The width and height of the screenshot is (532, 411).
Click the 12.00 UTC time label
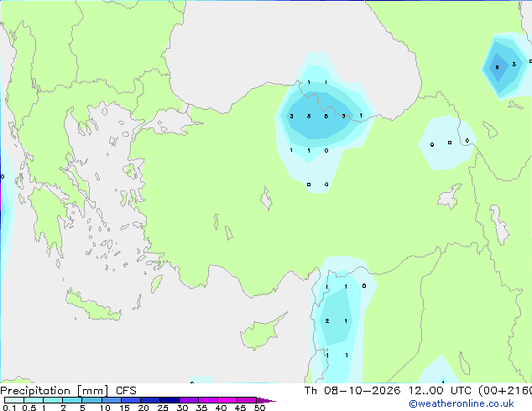(440, 390)
